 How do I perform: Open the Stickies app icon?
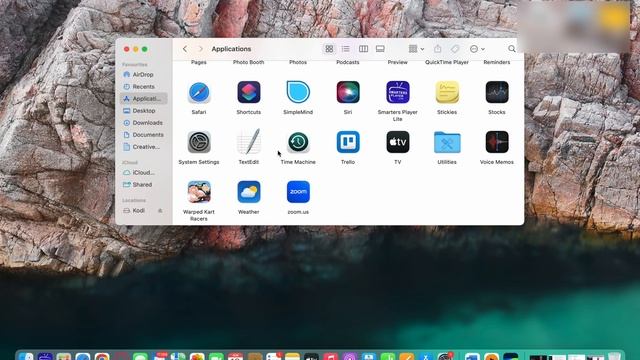pos(447,92)
